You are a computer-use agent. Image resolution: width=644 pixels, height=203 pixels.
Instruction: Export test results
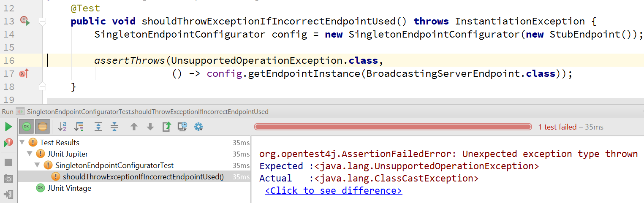click(166, 127)
